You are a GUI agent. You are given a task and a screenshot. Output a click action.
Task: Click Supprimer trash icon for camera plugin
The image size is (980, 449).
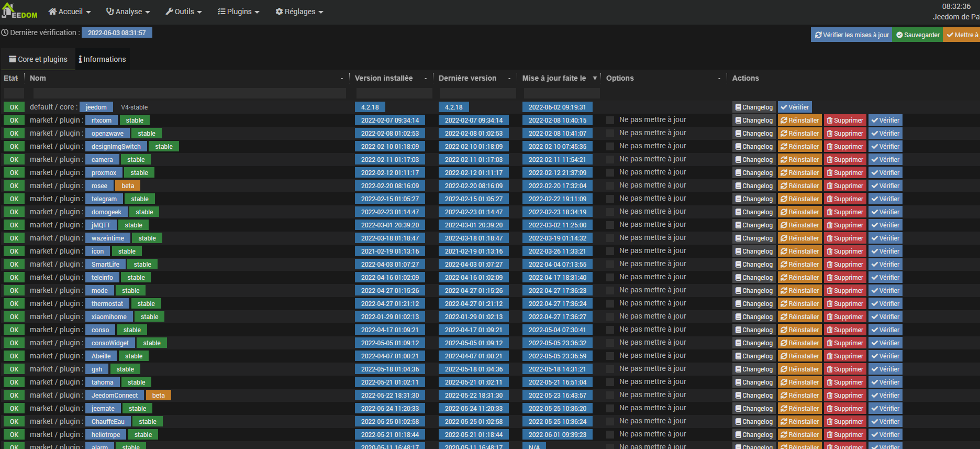point(830,160)
